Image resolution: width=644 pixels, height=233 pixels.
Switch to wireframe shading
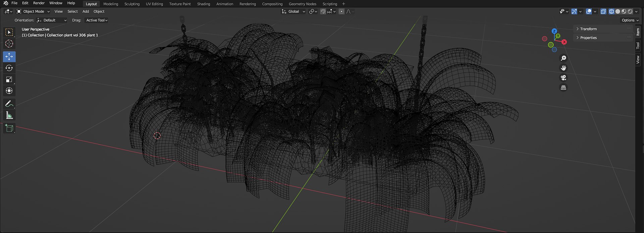[611, 11]
